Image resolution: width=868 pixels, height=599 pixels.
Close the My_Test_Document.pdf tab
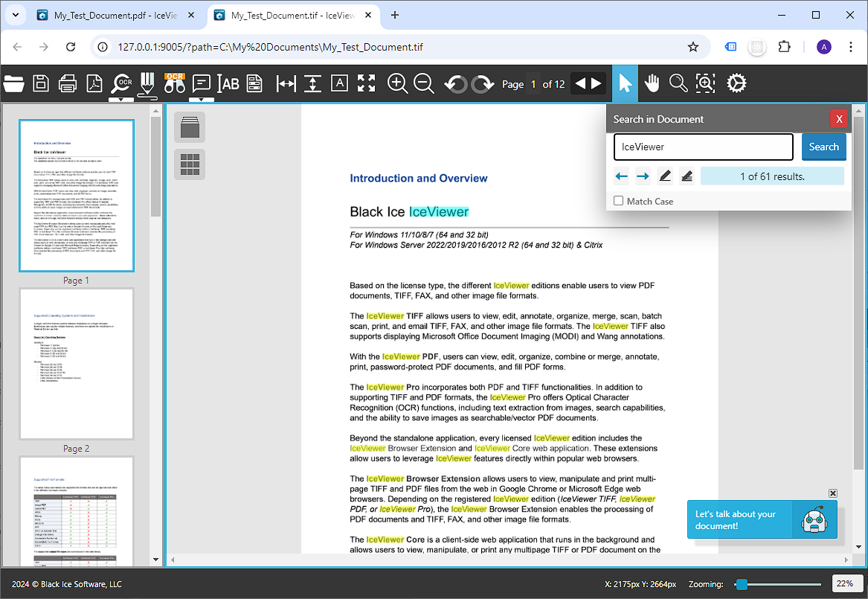pyautogui.click(x=191, y=16)
